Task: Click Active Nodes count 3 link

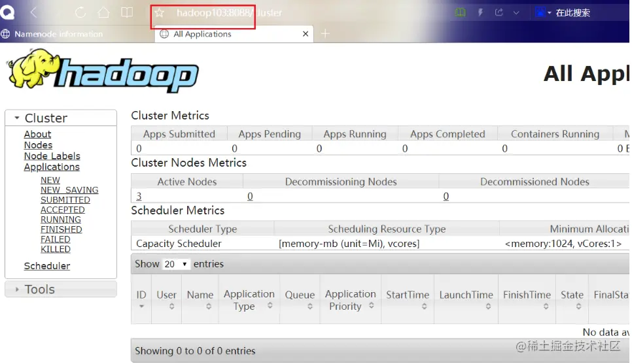Action: tap(139, 196)
